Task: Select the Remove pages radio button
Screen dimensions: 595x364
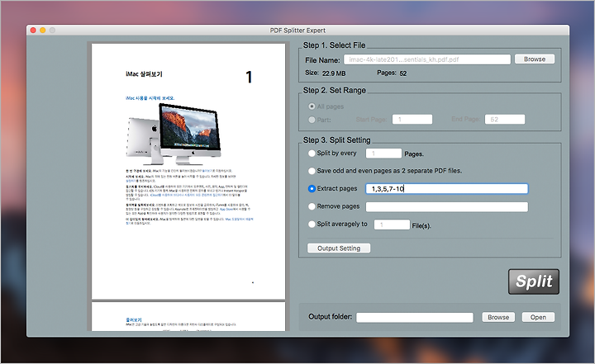Action: coord(312,206)
